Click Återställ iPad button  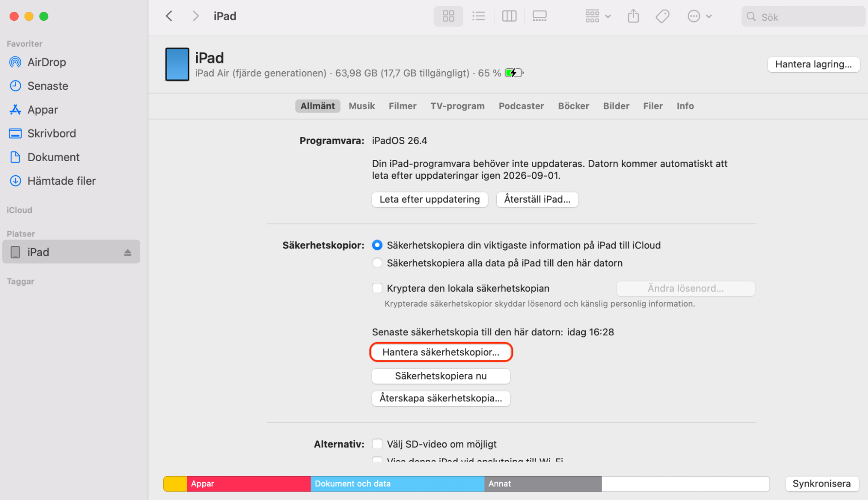(537, 199)
